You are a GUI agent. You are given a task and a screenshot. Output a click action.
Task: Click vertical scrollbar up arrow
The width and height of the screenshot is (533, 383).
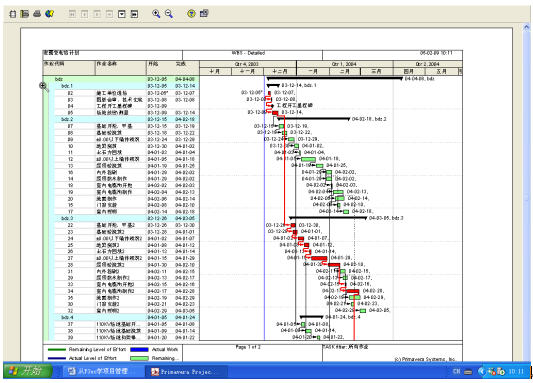point(527,28)
